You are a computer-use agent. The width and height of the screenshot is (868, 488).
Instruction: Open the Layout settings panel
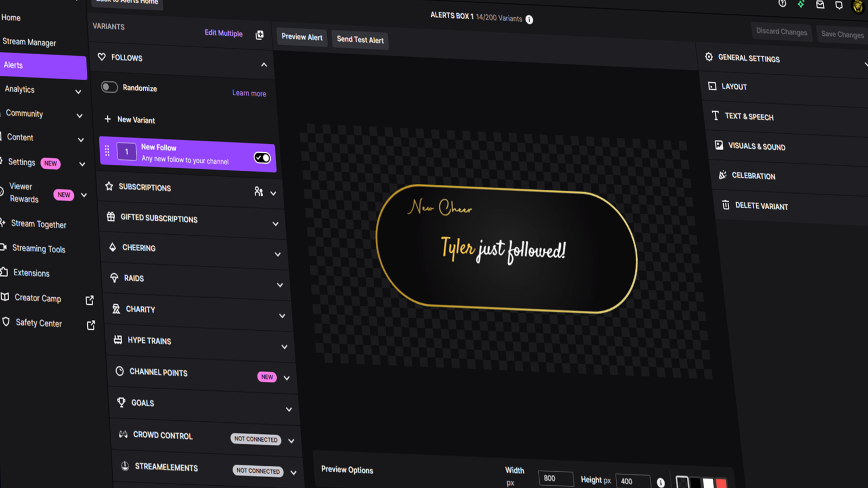tap(735, 86)
